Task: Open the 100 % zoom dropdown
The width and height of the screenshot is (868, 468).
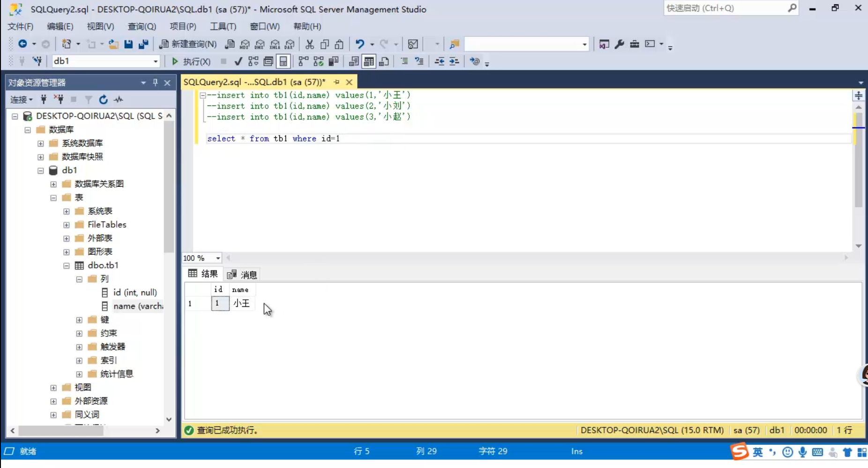Action: coord(217,258)
